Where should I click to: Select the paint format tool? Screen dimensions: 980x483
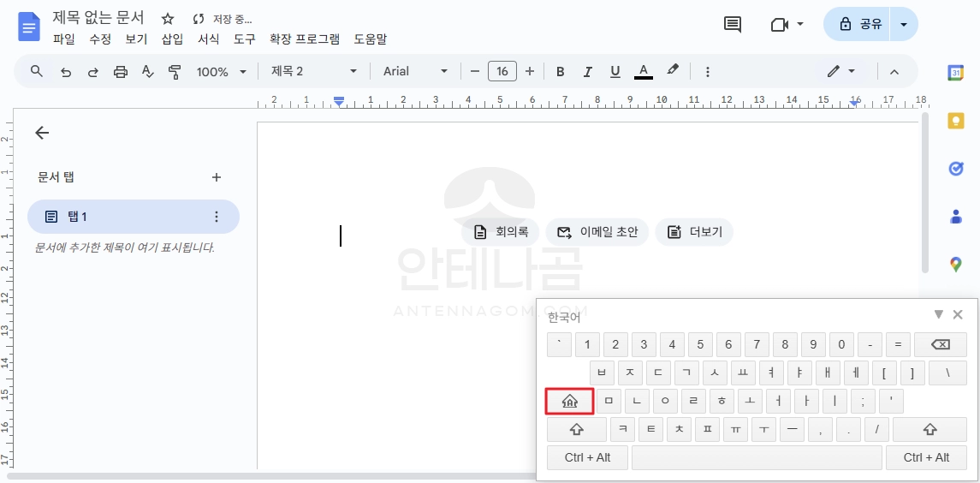tap(175, 72)
